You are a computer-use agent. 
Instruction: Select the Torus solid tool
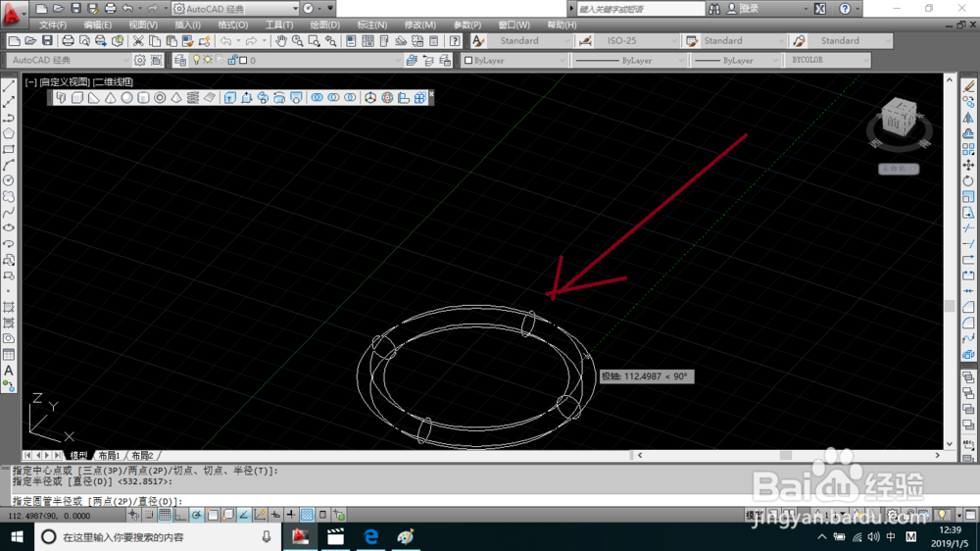pos(160,98)
